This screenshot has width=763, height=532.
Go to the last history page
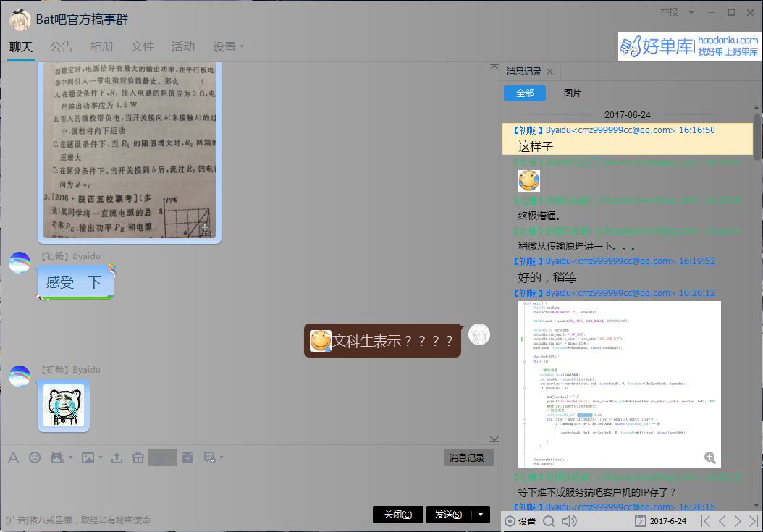coord(754,521)
